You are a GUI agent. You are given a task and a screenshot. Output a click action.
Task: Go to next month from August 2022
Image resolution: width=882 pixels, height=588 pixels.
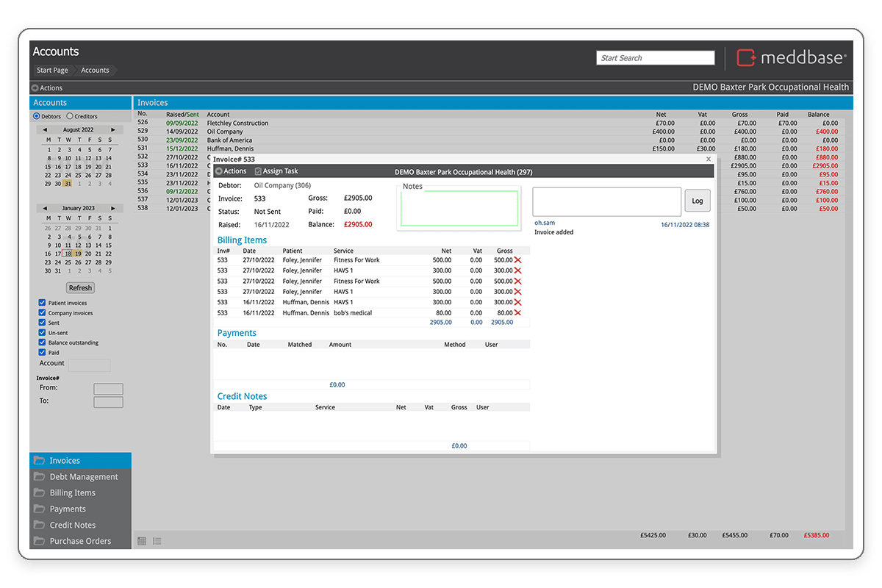point(113,130)
